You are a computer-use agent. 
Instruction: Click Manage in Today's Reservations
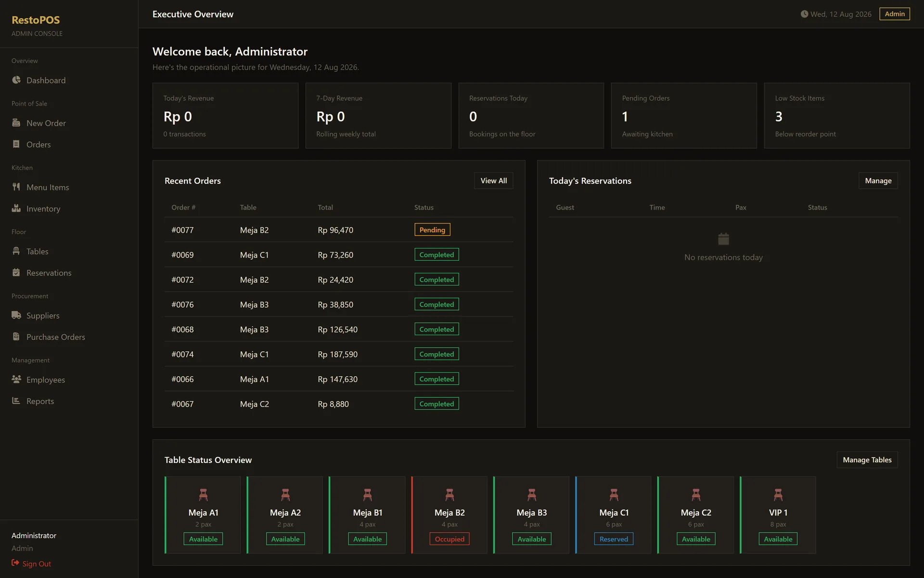[878, 181]
